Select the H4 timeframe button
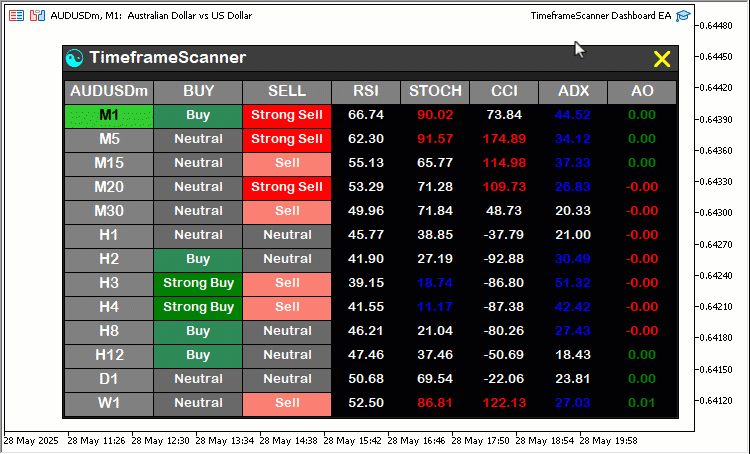Image resolution: width=750 pixels, height=454 pixels. 109,308
